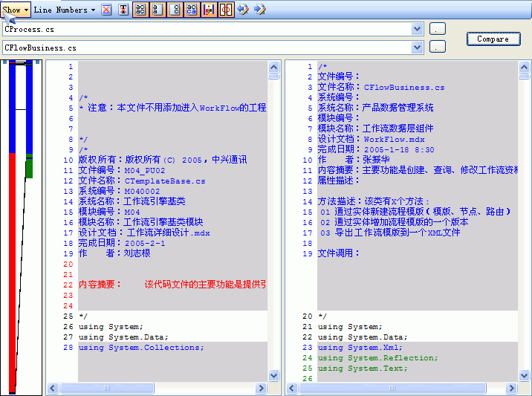Toggle the colored overview bar button
532x396 pixels.
209,10
